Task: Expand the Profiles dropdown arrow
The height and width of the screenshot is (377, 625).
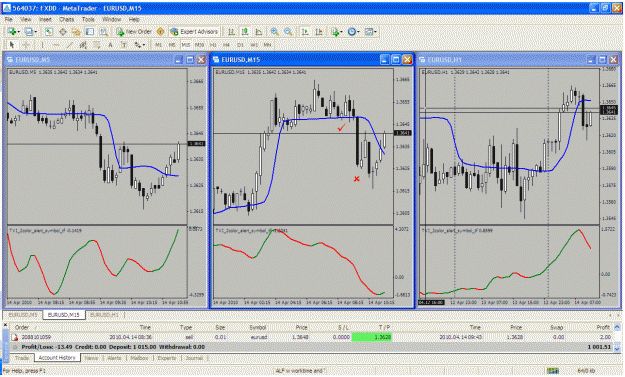Action: pos(36,32)
